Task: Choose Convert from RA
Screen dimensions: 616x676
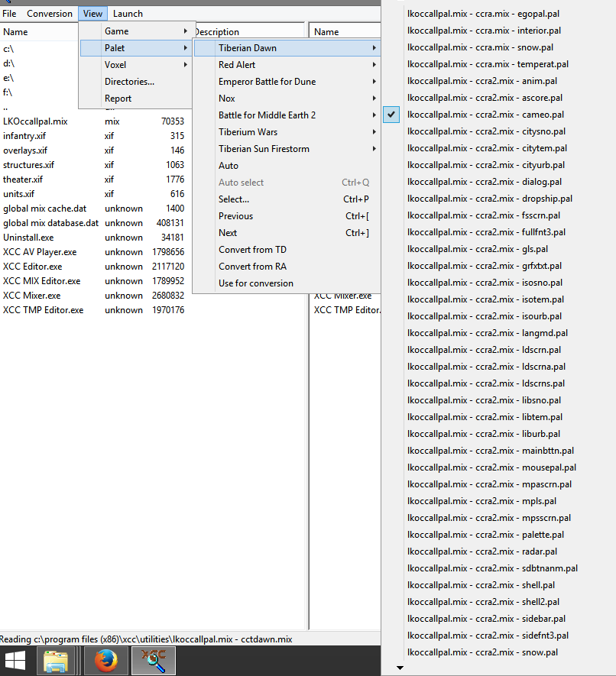Action: pyautogui.click(x=287, y=267)
